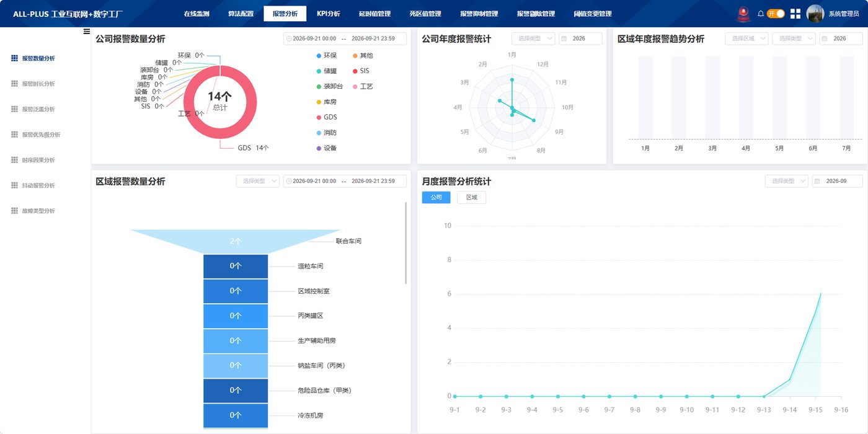Screen dimensions: 868x434
Task: Open 报警剔除管理 tab
Action: (536, 14)
